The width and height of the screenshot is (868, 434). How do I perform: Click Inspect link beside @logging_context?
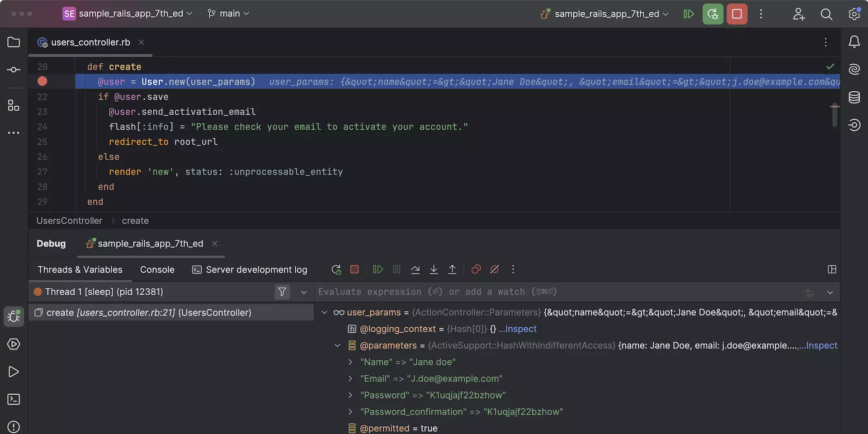[520, 329]
